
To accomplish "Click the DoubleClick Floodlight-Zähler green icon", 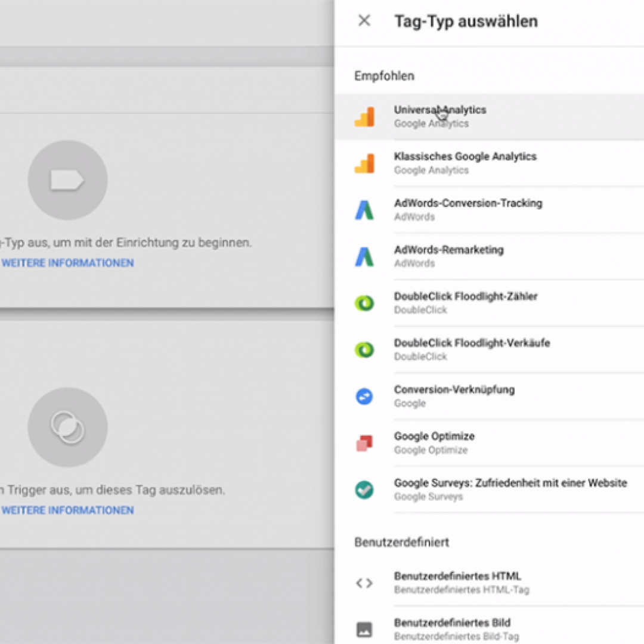I will (x=364, y=303).
